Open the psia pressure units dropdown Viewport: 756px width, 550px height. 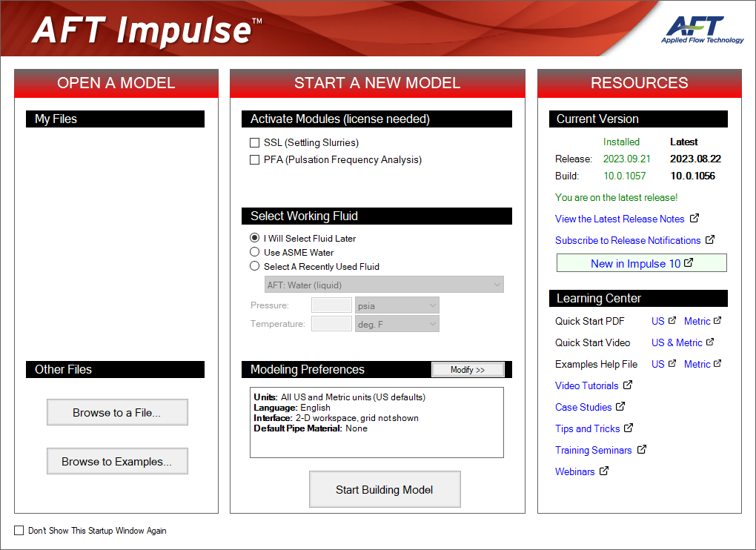pos(397,305)
